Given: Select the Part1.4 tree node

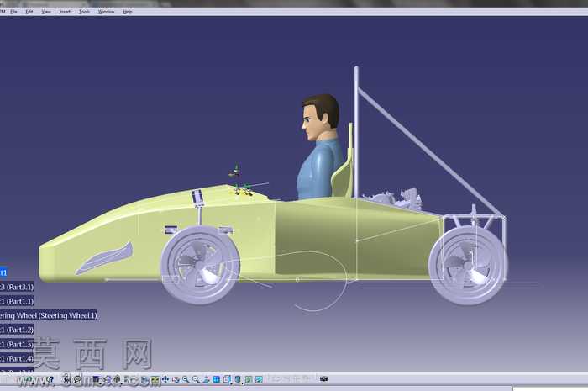Looking at the screenshot, I should [17, 358].
